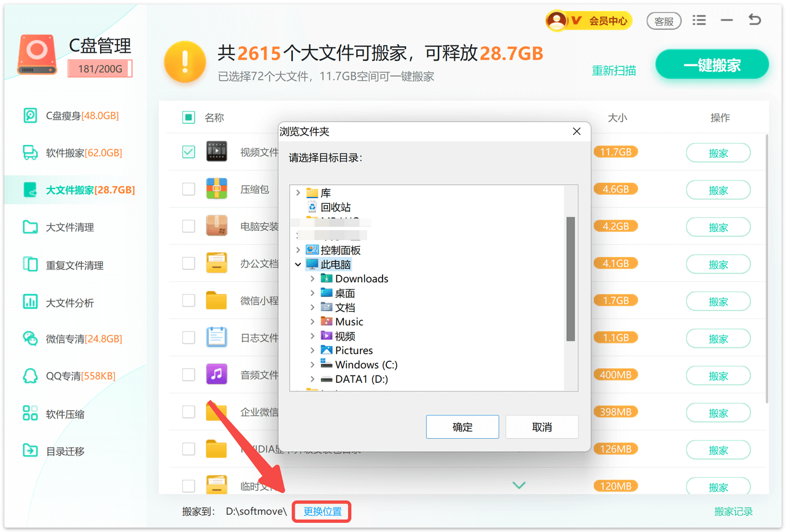The height and width of the screenshot is (532, 786).
Task: Uncheck the 视频文件 row checkbox
Action: [x=189, y=151]
